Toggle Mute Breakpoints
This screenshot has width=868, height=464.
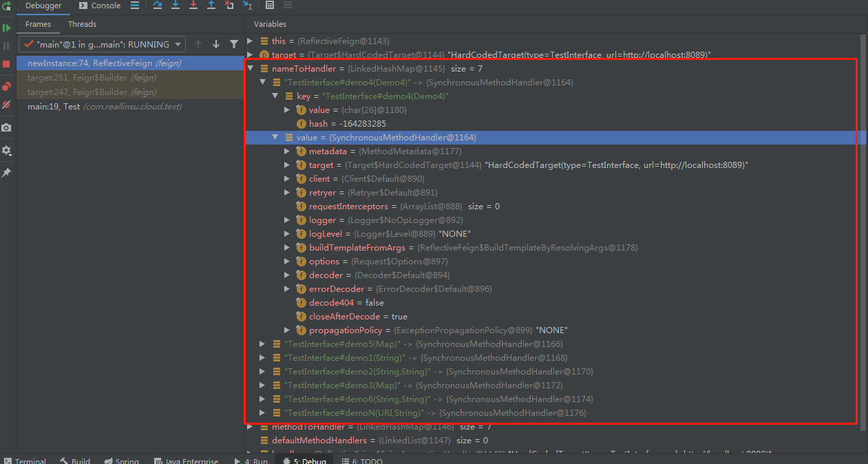6,105
